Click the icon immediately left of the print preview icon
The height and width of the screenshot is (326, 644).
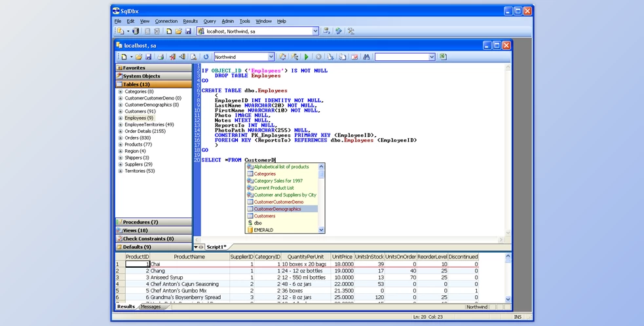coord(182,57)
